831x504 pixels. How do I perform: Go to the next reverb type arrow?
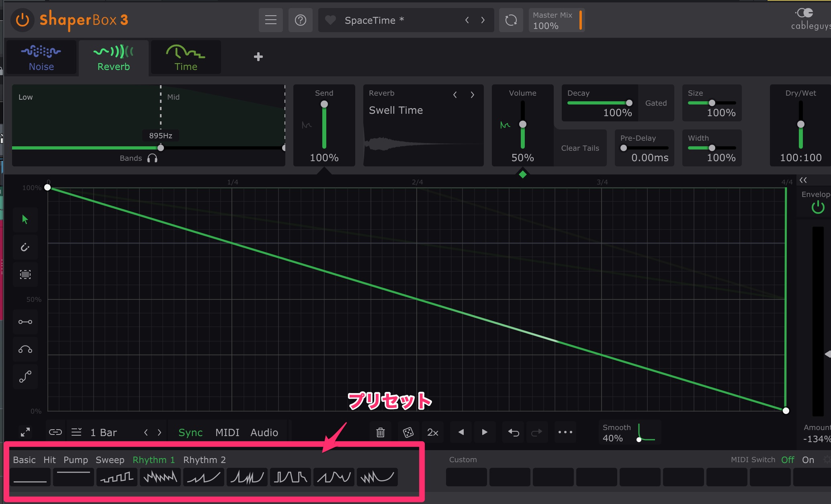(473, 95)
